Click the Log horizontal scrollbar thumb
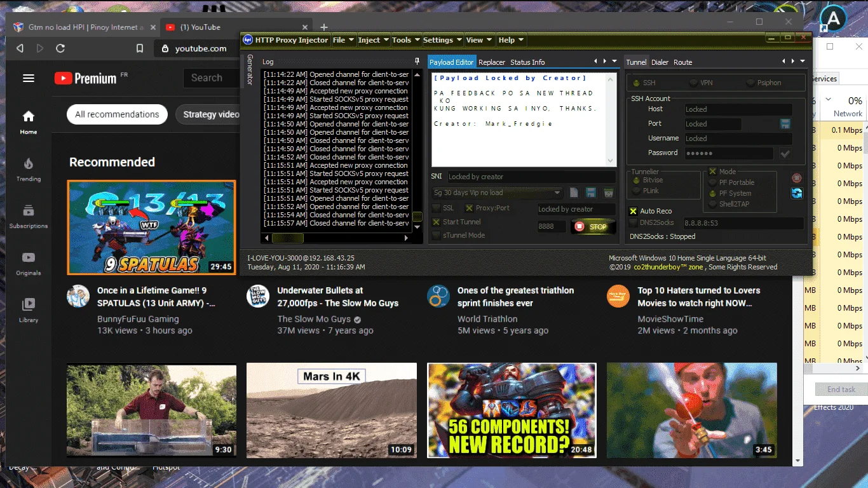 [288, 238]
